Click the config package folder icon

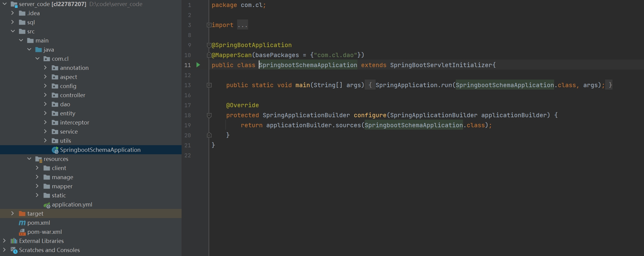pyautogui.click(x=55, y=86)
